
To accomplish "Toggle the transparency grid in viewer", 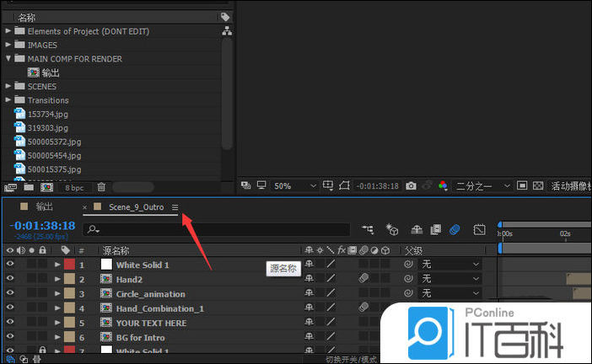I will coord(538,185).
